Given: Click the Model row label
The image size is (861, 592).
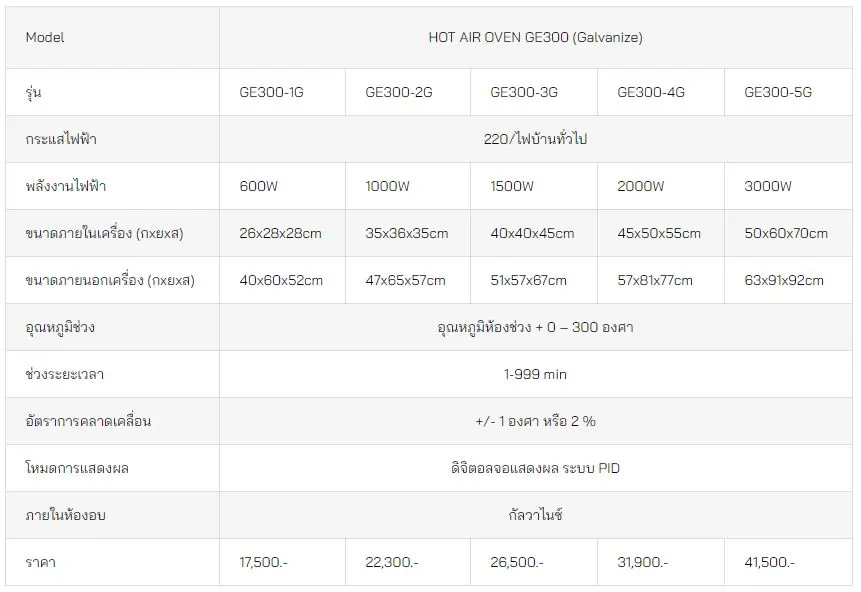Looking at the screenshot, I should point(45,37).
